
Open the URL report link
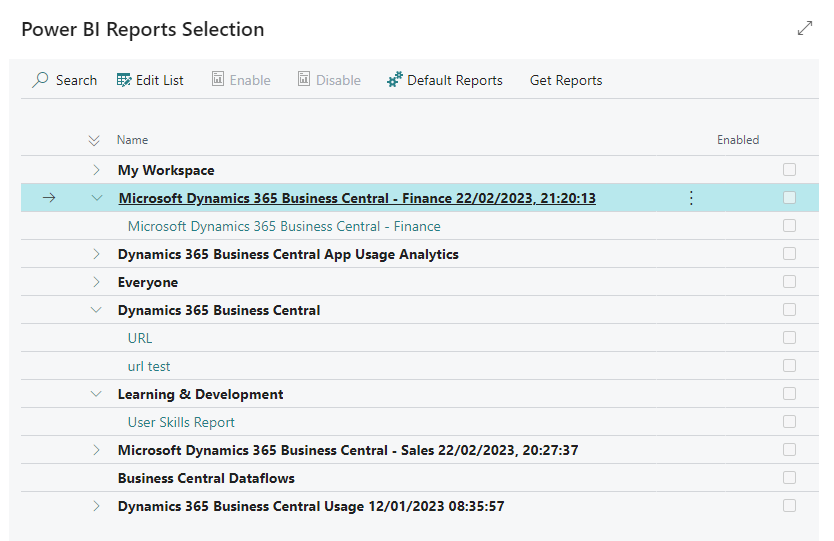pos(140,338)
